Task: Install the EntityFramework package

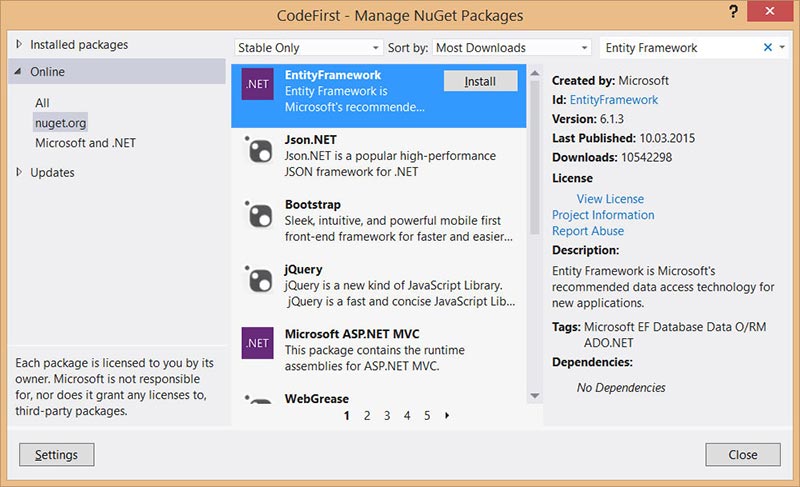Action: coord(480,81)
